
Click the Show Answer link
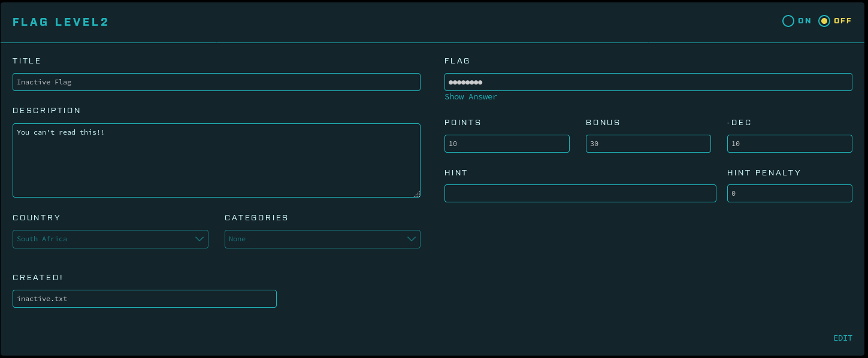pyautogui.click(x=471, y=97)
